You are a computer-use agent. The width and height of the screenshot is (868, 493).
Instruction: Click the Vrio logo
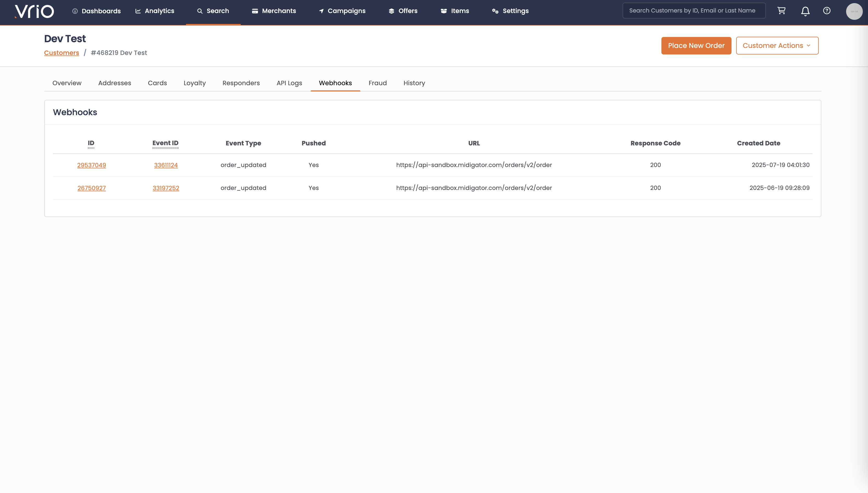34,11
